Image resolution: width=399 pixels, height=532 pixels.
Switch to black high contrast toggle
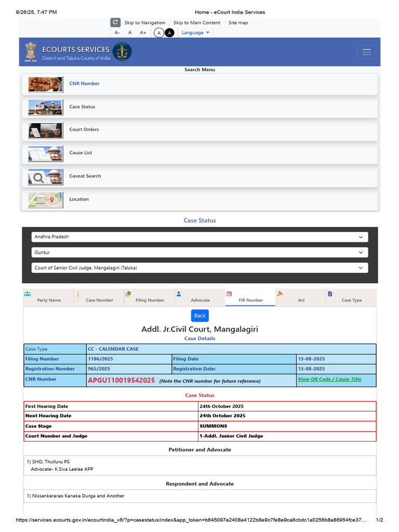point(169,33)
